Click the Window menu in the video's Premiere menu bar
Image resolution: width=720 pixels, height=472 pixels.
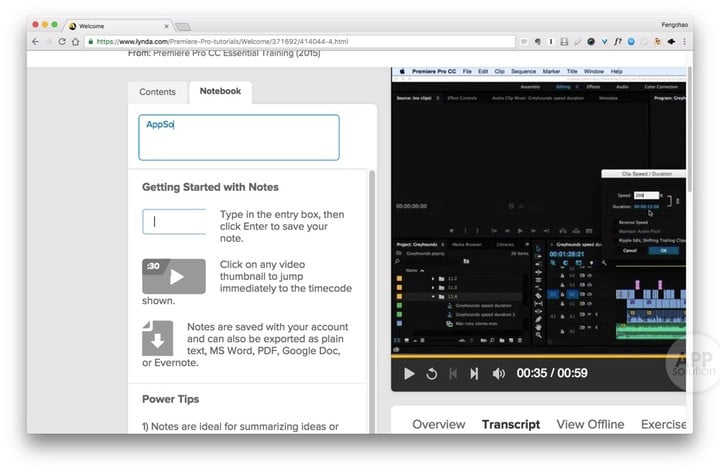click(594, 71)
